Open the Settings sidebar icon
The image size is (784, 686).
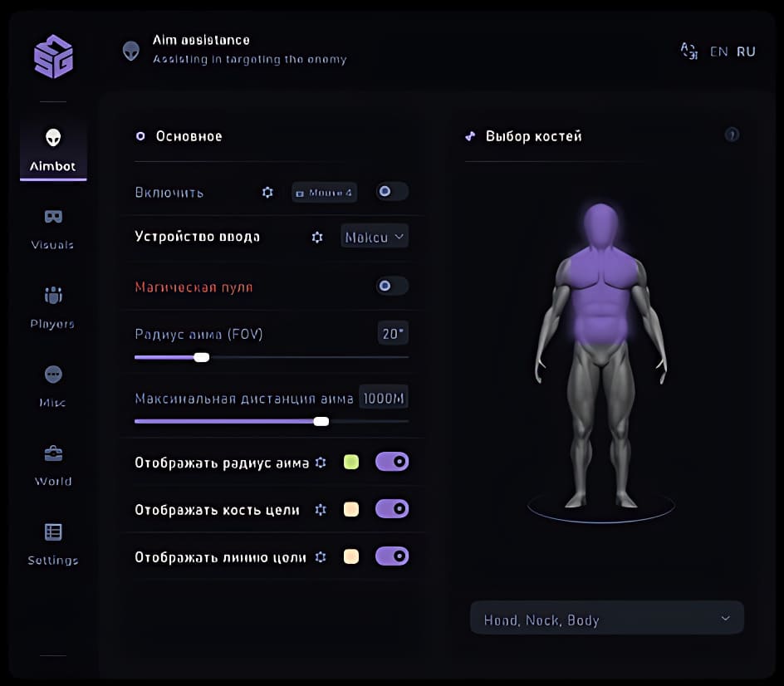(53, 532)
